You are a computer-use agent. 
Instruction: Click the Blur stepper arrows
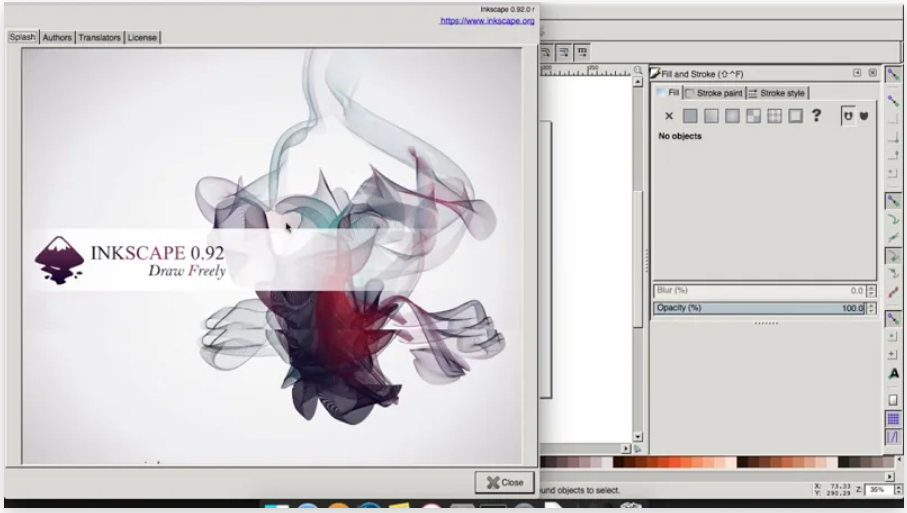pyautogui.click(x=871, y=290)
